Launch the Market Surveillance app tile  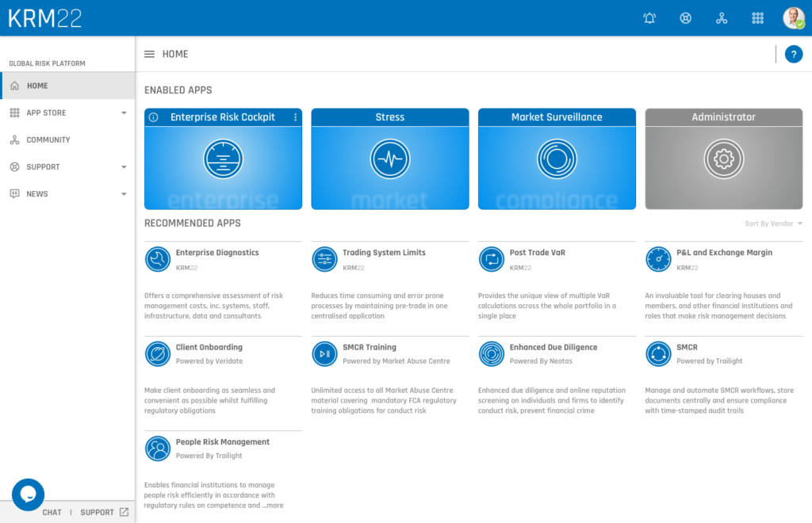click(x=557, y=158)
